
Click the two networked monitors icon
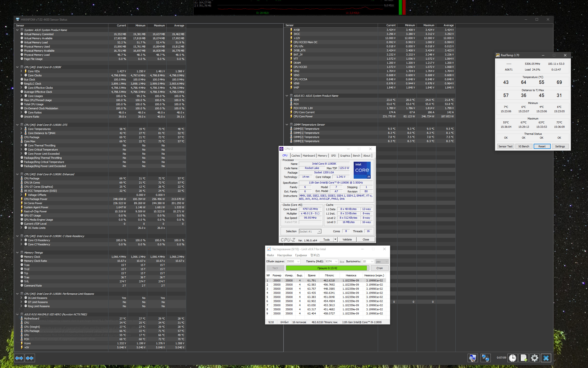[x=485, y=358]
